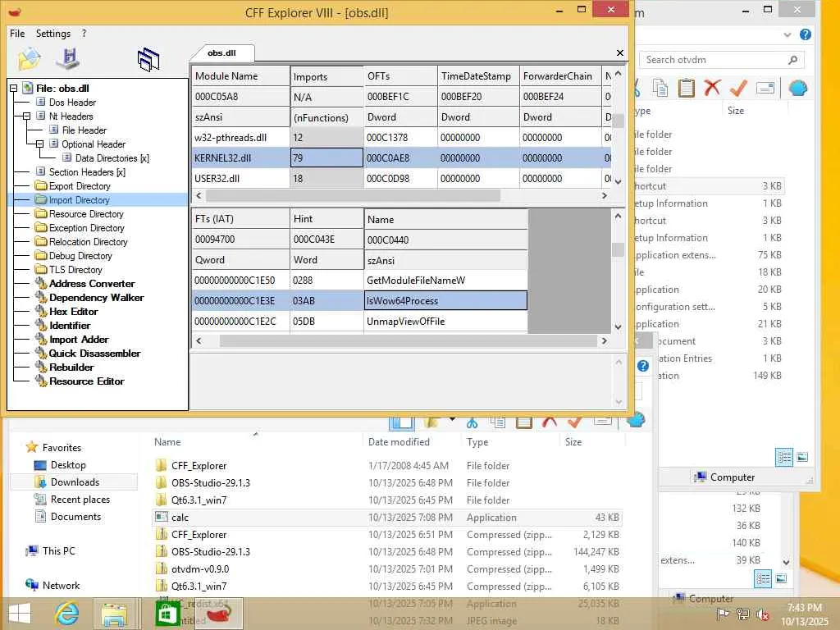Image resolution: width=840 pixels, height=630 pixels.
Task: Open File Explorer from the taskbar
Action: 115,614
